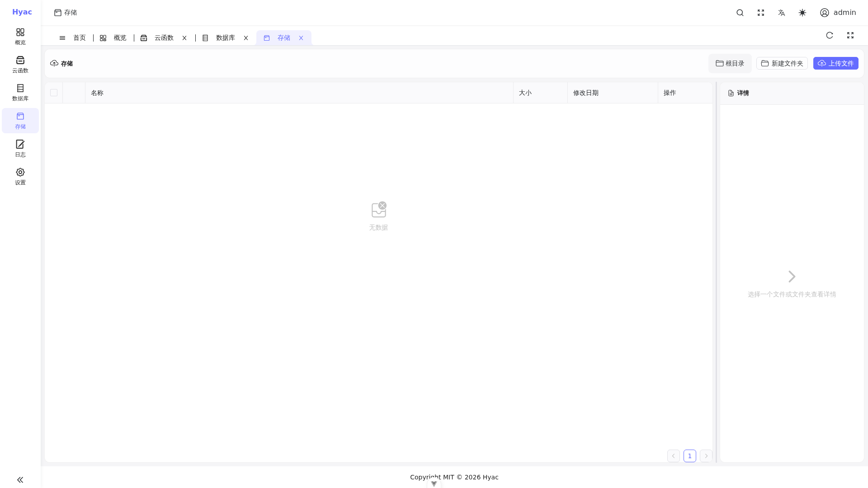
Task: Open the admin user menu
Action: (838, 13)
